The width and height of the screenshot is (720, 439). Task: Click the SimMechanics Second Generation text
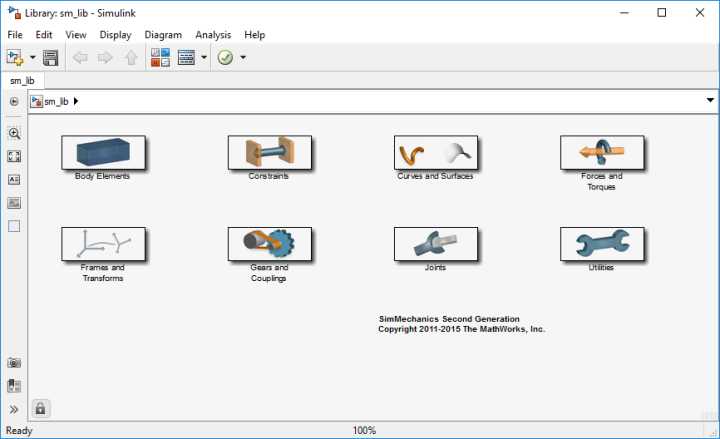pos(449,319)
